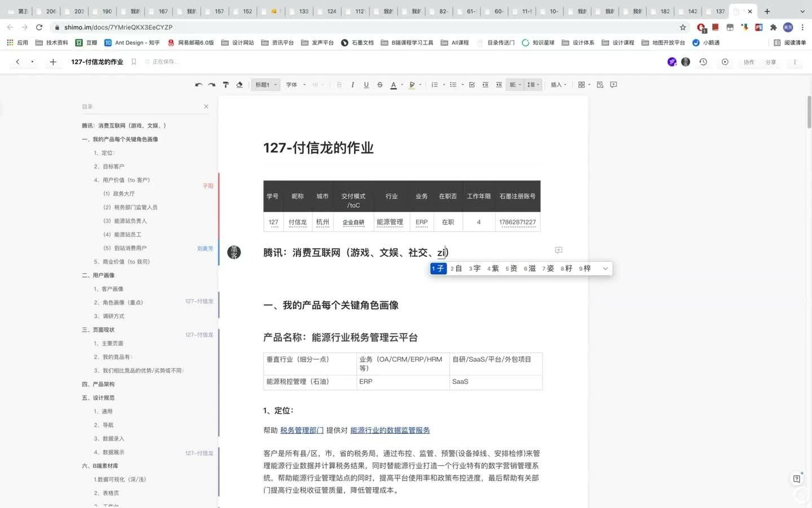Viewport: 812px width, 508px height.
Task: Undo the last edit in toolbar
Action: pyautogui.click(x=198, y=85)
